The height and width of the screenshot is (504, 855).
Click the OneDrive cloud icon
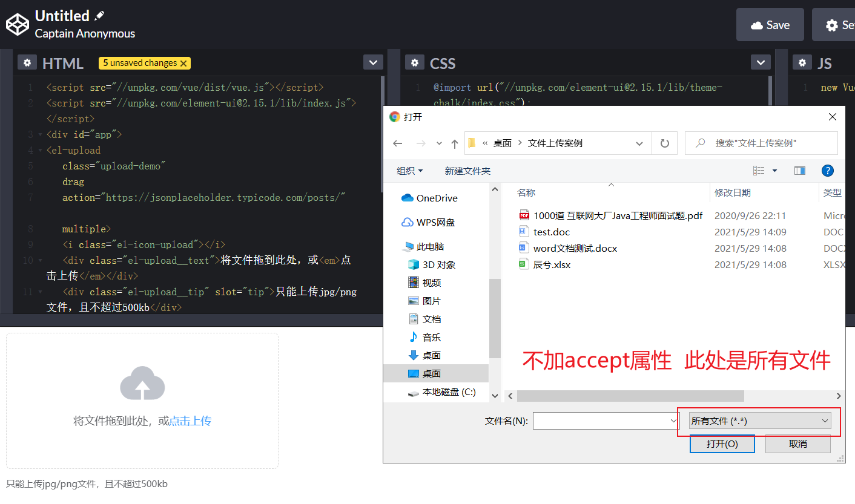[408, 198]
